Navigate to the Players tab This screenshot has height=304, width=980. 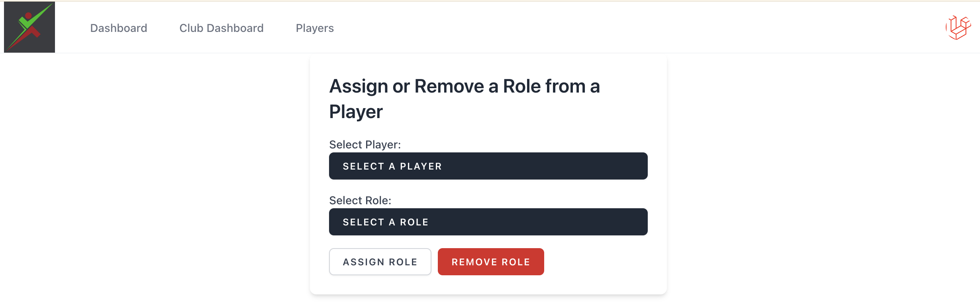[315, 28]
